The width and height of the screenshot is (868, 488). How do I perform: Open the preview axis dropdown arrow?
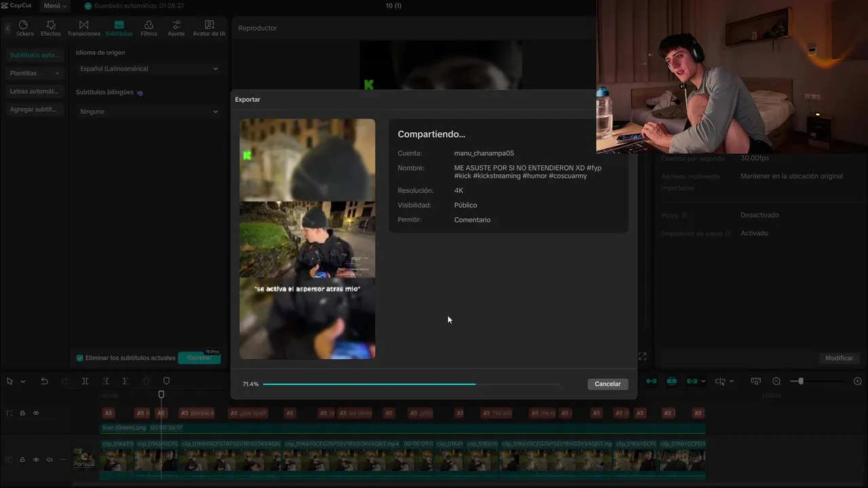click(x=731, y=382)
